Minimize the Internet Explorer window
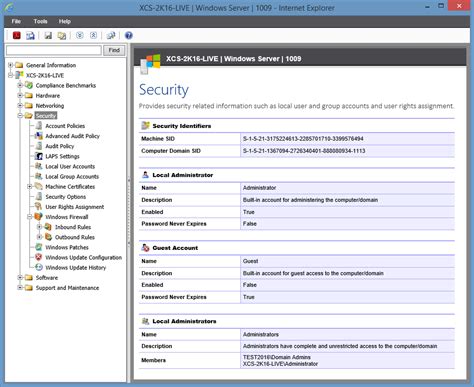Screen dimensions: 474x387 pos(427,6)
